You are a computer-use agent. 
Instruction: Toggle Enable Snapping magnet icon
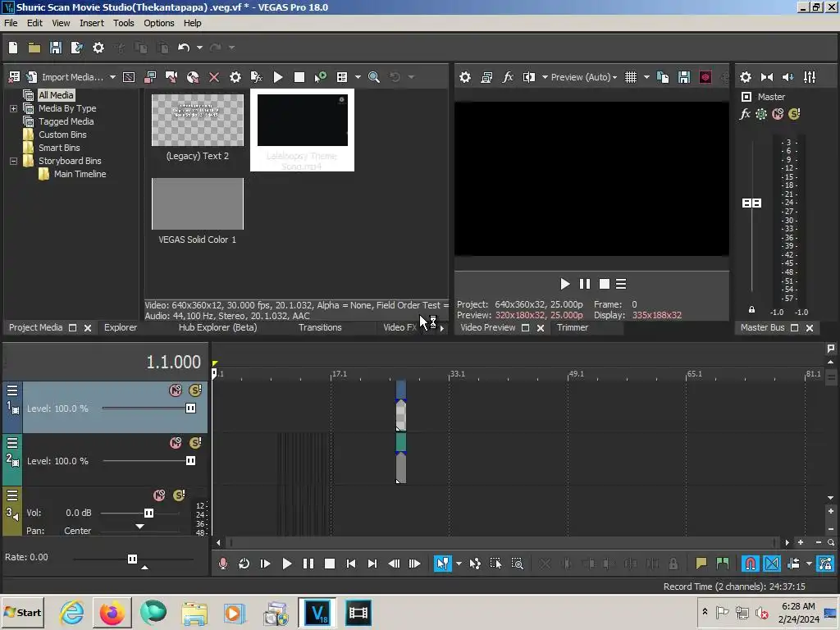750,564
